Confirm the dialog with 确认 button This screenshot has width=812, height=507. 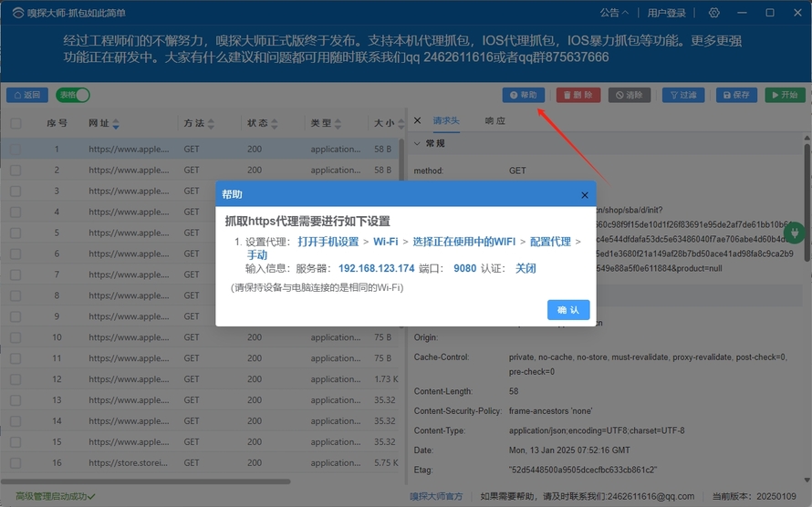pyautogui.click(x=568, y=310)
